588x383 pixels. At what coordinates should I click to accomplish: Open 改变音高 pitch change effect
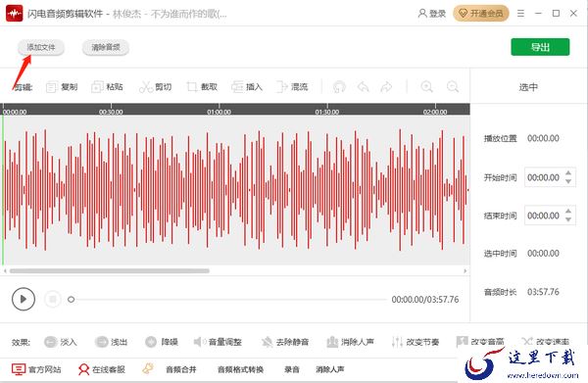click(x=480, y=342)
